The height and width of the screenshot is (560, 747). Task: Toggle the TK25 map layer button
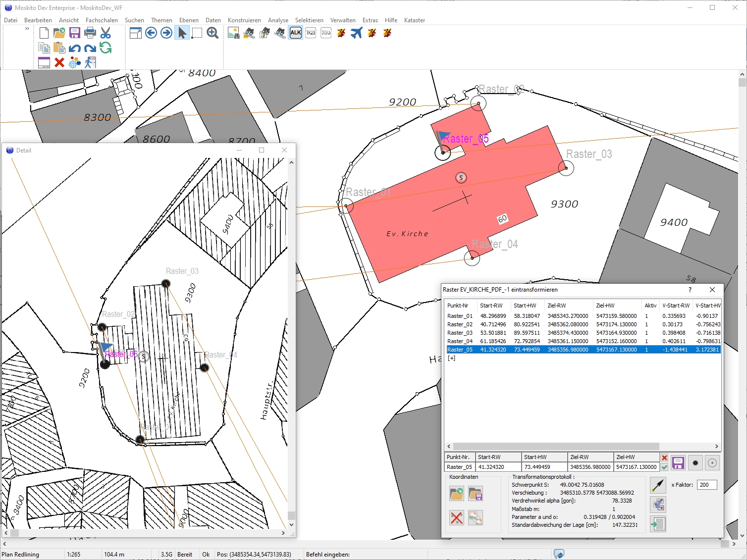point(311,33)
